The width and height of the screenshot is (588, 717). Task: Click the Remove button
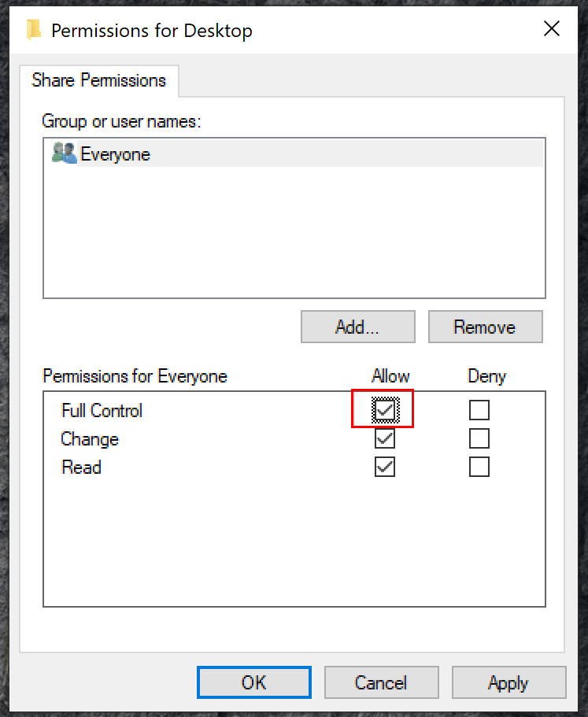tap(485, 327)
